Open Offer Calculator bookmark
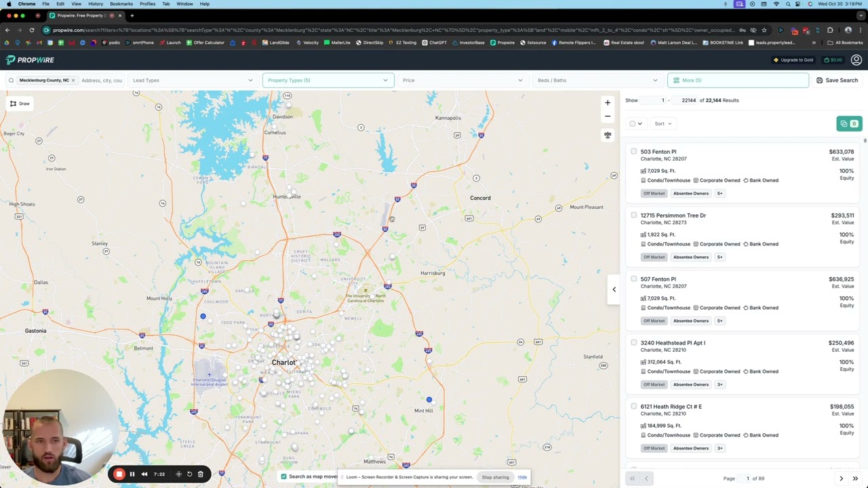The width and height of the screenshot is (868, 488). (x=205, y=43)
